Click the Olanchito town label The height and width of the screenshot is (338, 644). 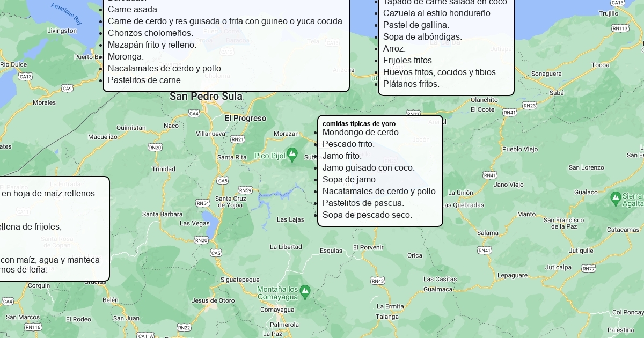(484, 100)
